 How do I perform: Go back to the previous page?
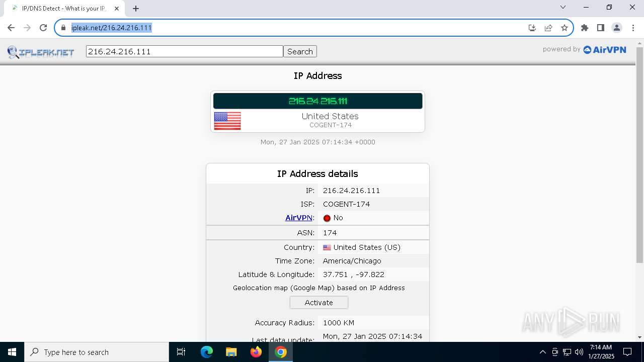tap(11, 28)
